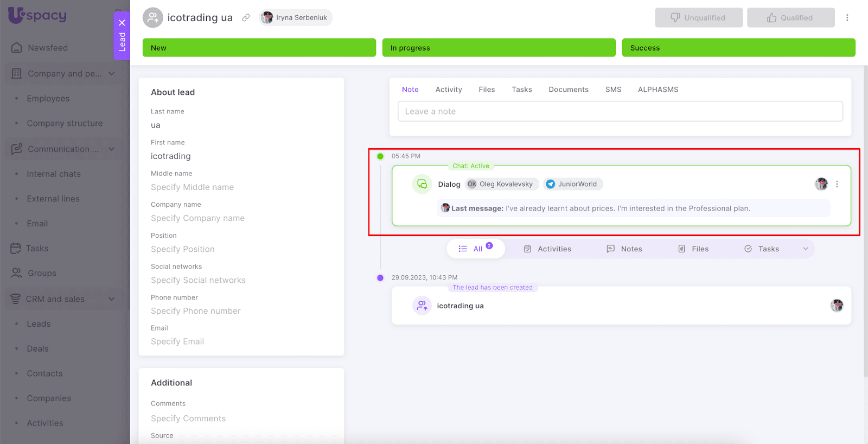Collapse the Communication section chevron
Viewport: 868px width, 444px height.
[x=112, y=149]
